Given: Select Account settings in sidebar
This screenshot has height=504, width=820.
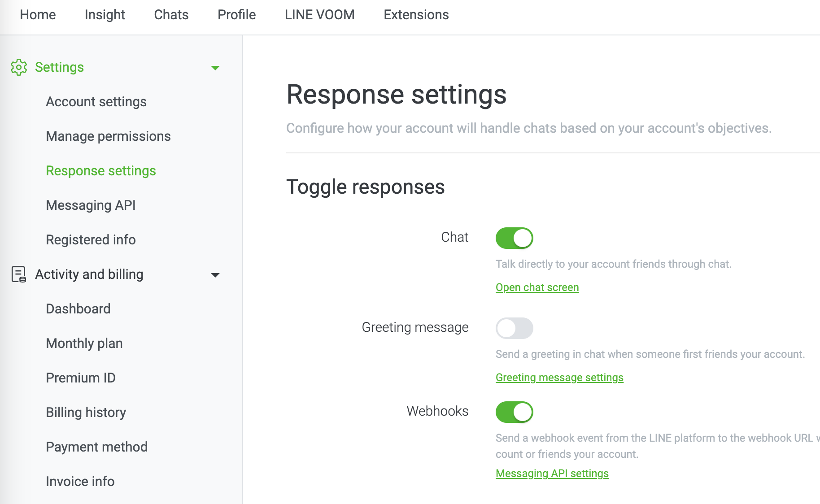Looking at the screenshot, I should (x=96, y=102).
